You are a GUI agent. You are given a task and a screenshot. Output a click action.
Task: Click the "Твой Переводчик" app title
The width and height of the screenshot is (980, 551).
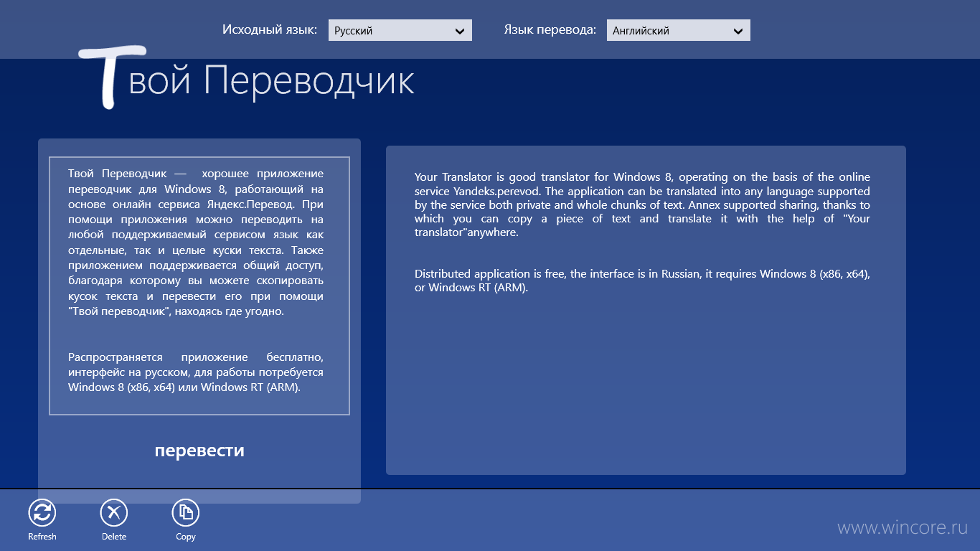(x=247, y=77)
